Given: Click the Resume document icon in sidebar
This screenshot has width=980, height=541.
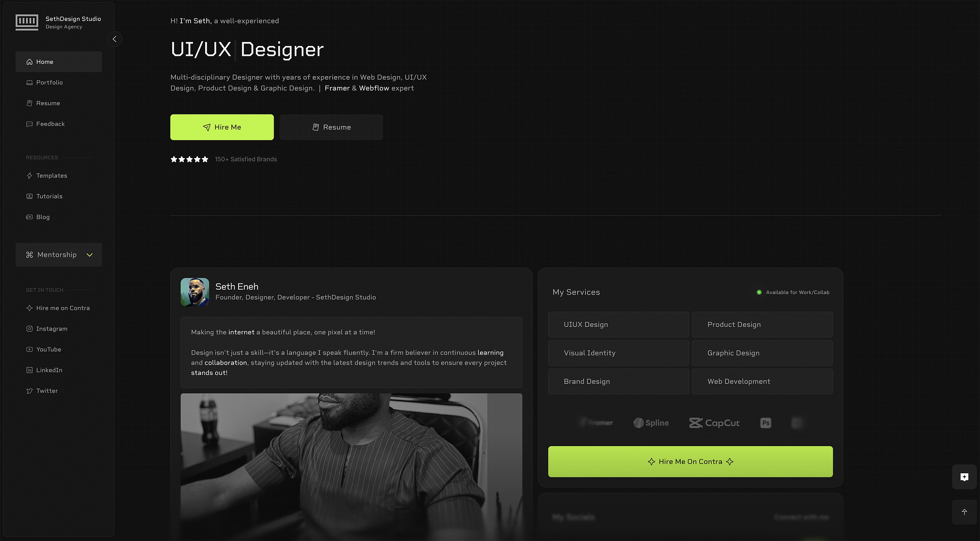Looking at the screenshot, I should tap(29, 103).
